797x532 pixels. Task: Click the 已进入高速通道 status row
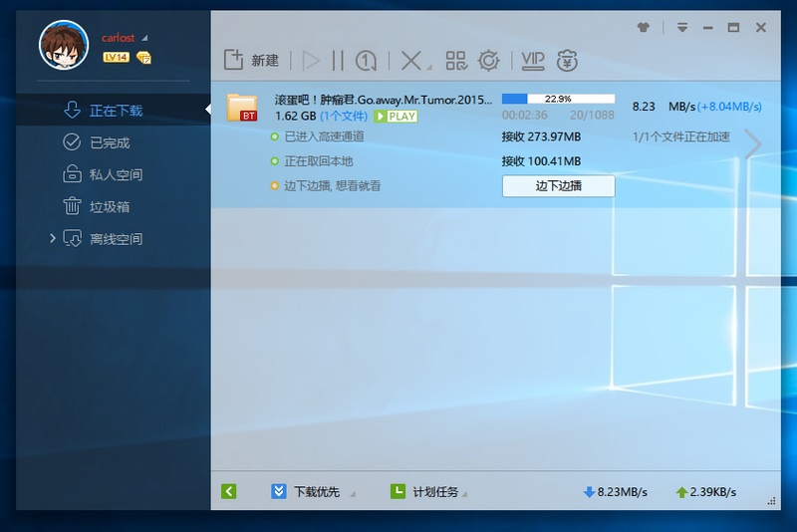tap(318, 136)
